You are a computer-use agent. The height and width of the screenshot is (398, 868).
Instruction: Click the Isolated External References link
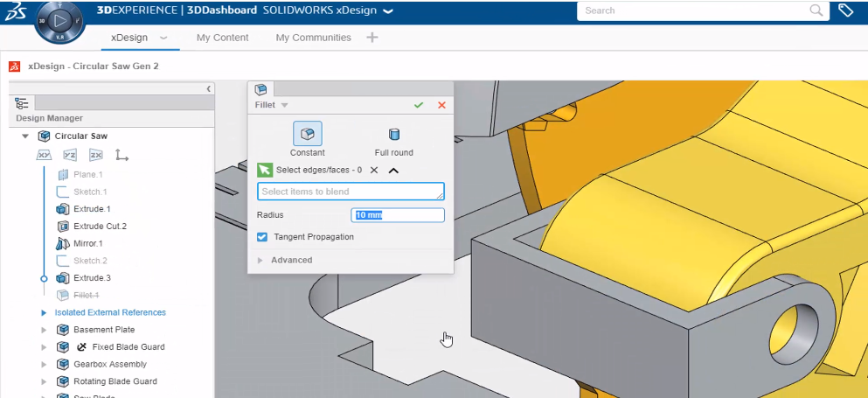tap(110, 312)
